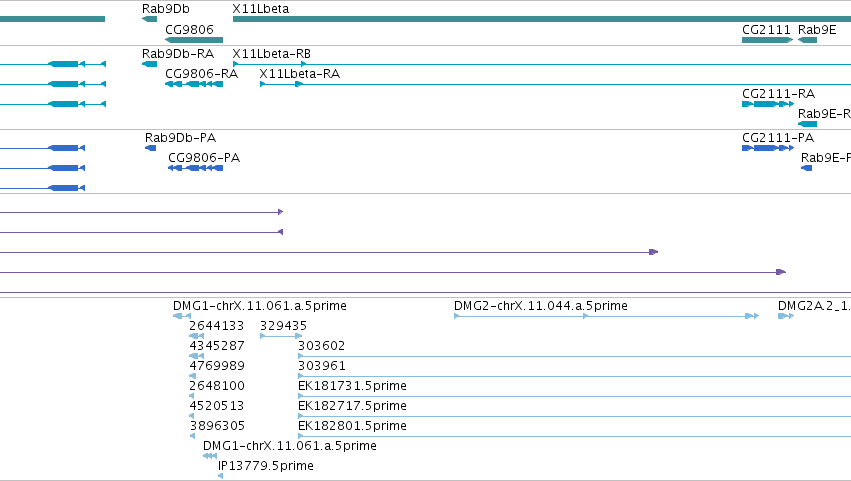Viewport: 851px width, 481px height.
Task: Select the X11Lbeta-RA transcript label
Action: [300, 73]
